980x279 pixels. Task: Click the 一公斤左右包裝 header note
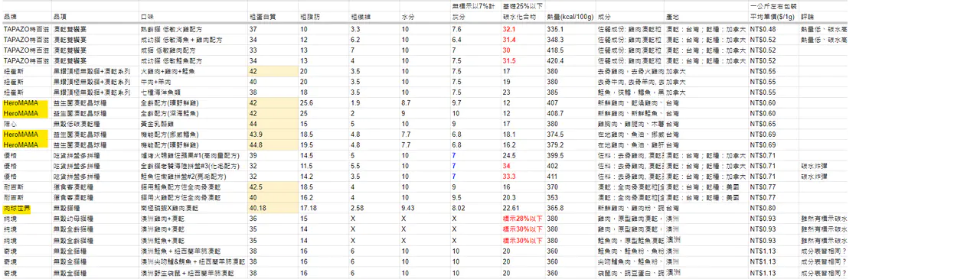click(773, 5)
